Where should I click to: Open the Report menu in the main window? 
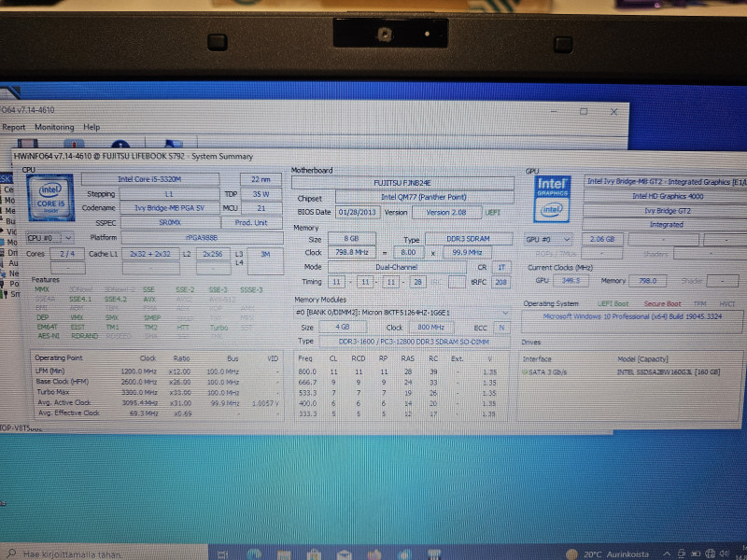point(13,127)
